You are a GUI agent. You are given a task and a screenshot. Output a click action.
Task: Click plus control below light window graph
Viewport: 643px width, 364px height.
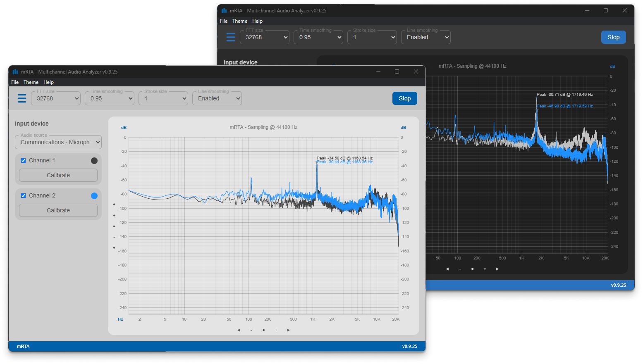[276, 330]
